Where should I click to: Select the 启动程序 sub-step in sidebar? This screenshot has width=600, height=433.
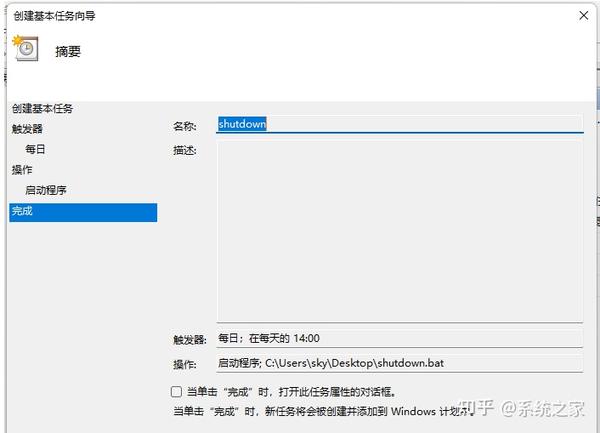[46, 190]
